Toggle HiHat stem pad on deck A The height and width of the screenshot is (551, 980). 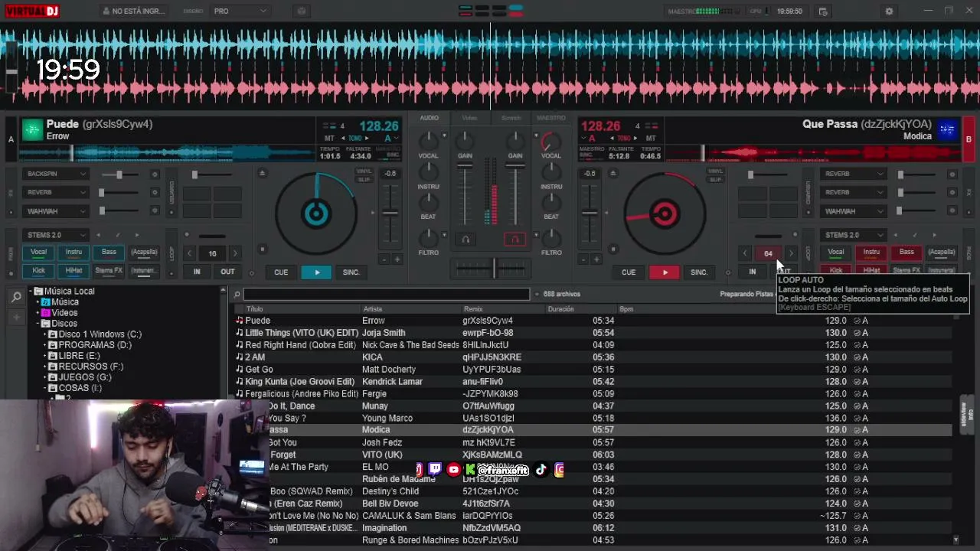coord(73,270)
